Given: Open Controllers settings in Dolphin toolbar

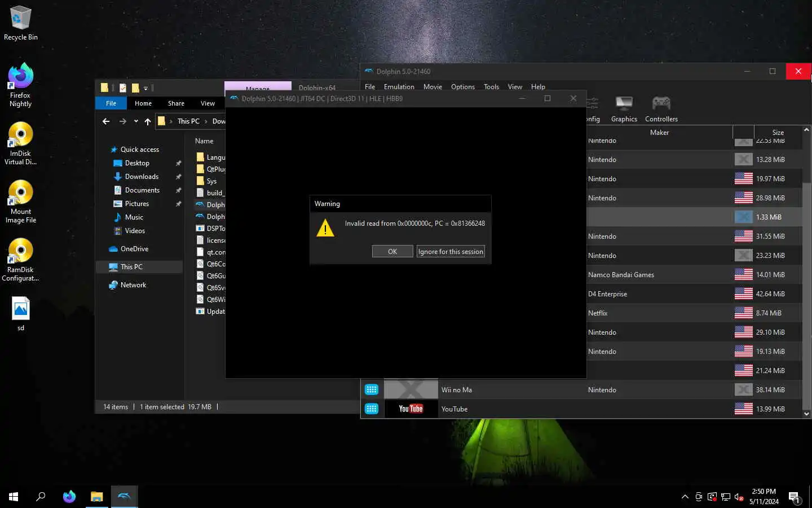Looking at the screenshot, I should [x=661, y=109].
